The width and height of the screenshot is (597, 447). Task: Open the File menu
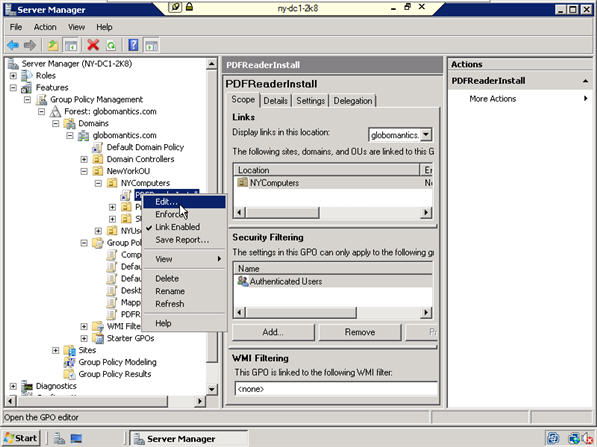(x=16, y=27)
